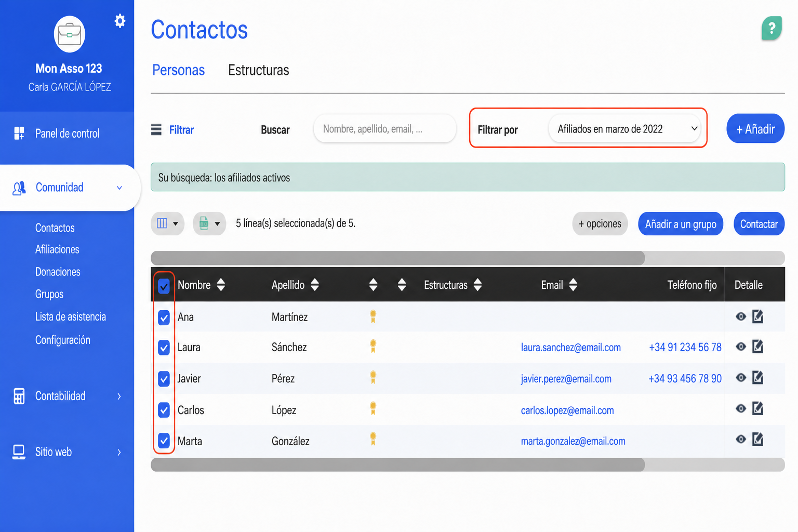Image resolution: width=798 pixels, height=532 pixels.
Task: Open email link carlos.lopez@email.com
Action: (567, 410)
